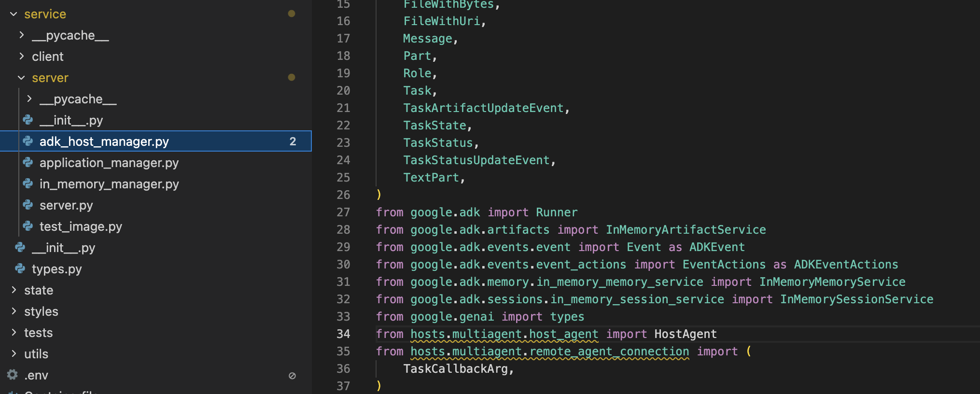Screen dimensions: 980x394
Task: Click modified dot badge on server folder
Action: click(x=292, y=77)
